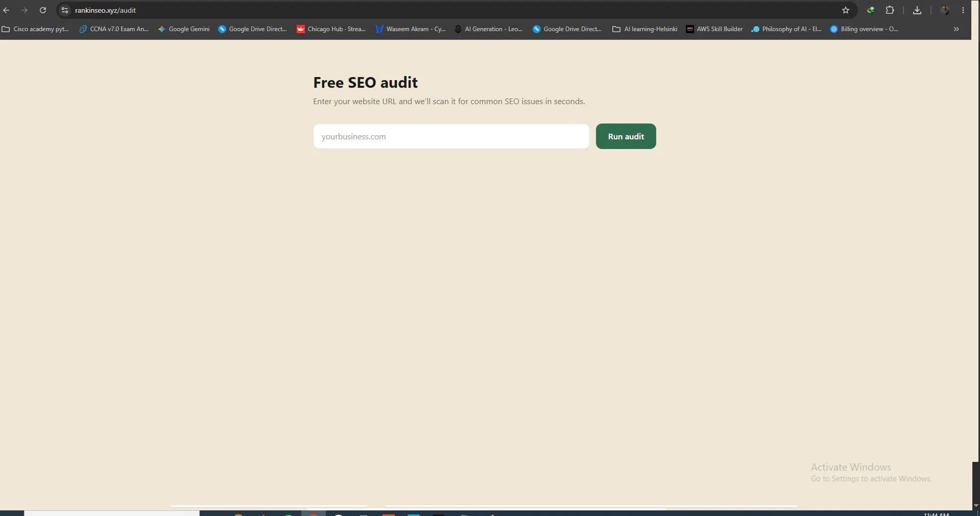Open the Cisco academy pyt... bookmark folder
The height and width of the screenshot is (516, 980).
point(35,29)
